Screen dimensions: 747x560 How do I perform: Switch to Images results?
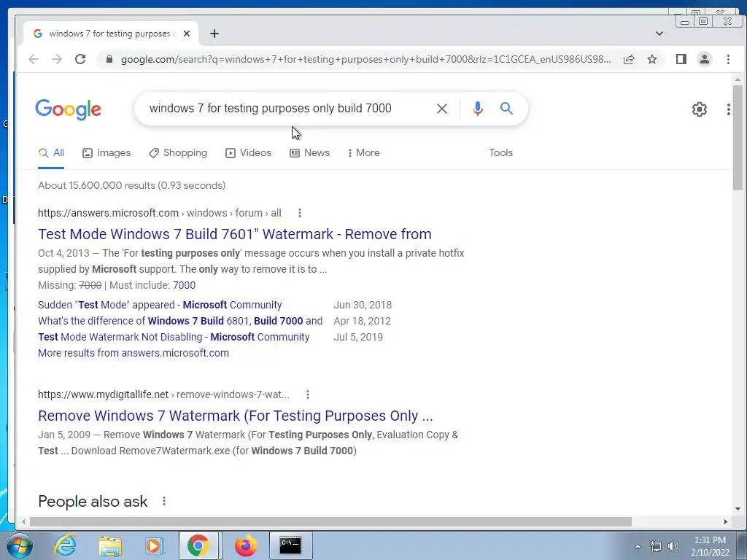click(x=107, y=153)
